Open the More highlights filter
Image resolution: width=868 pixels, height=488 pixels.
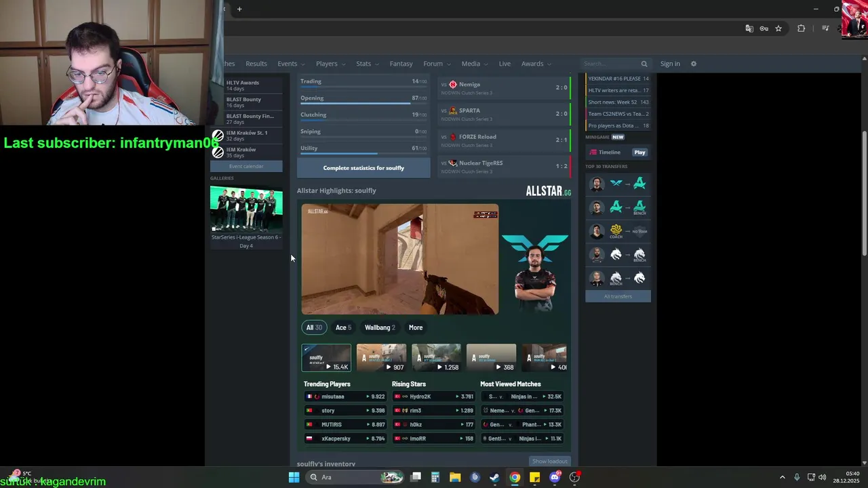point(416,327)
